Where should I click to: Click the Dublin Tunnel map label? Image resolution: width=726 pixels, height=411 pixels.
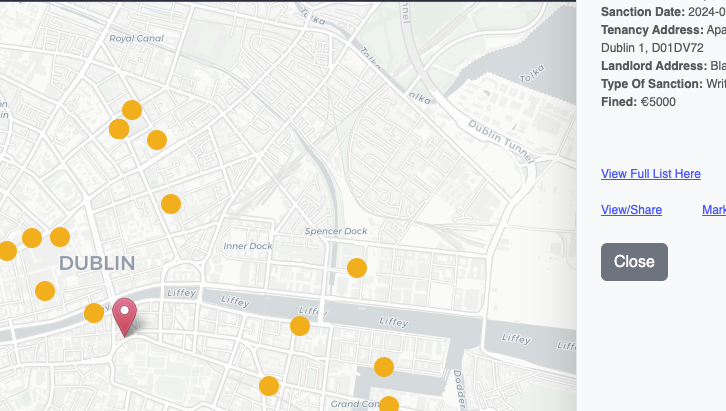pos(501,141)
